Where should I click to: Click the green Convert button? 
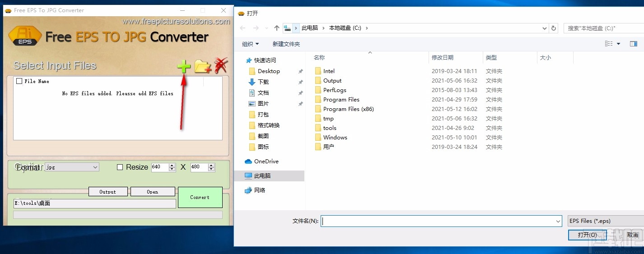tap(200, 197)
